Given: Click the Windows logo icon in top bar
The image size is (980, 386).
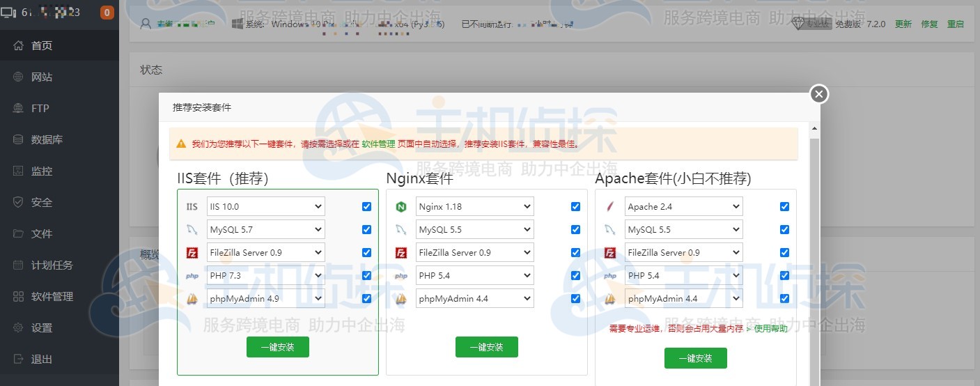Looking at the screenshot, I should pos(237,24).
